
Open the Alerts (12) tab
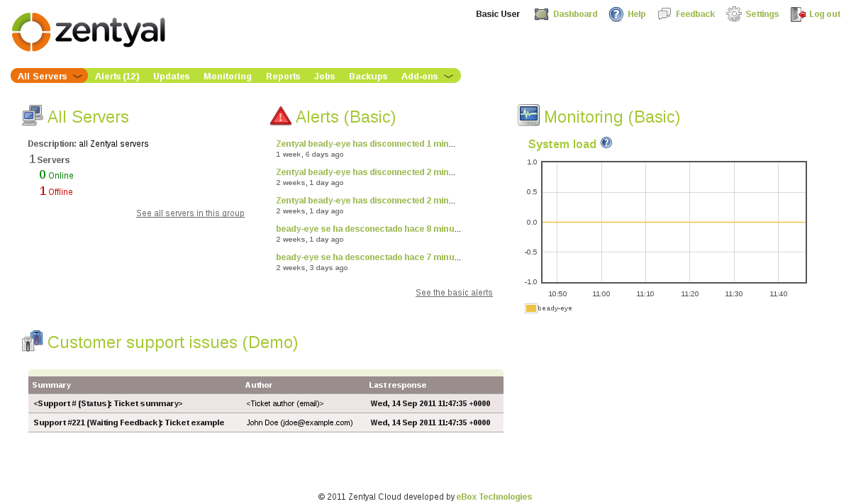tap(117, 76)
